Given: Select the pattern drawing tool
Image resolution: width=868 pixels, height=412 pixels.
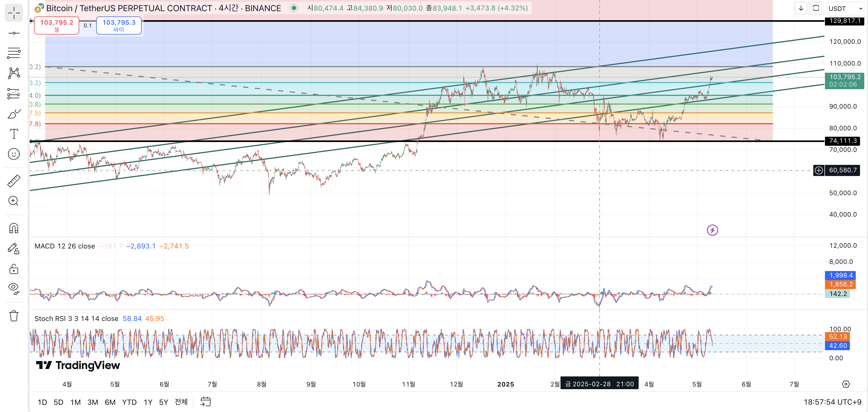Looking at the screenshot, I should click(x=14, y=73).
